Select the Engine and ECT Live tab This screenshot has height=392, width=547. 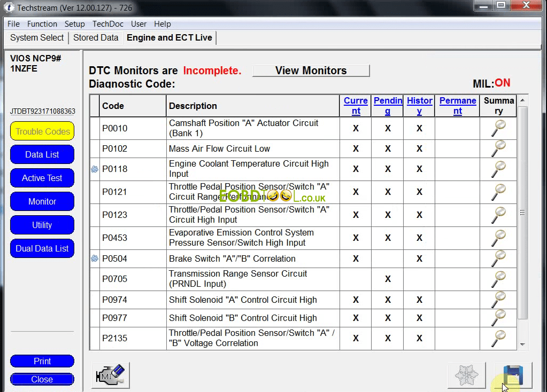(x=170, y=37)
